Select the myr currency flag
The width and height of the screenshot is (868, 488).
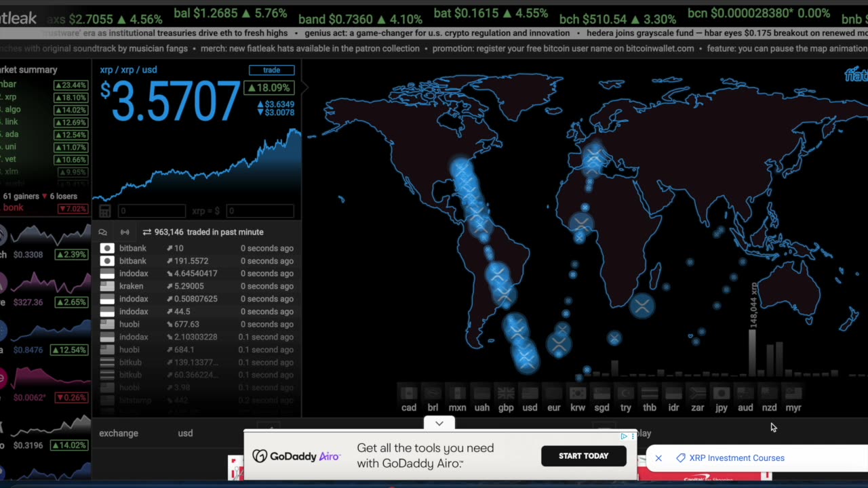tap(793, 393)
